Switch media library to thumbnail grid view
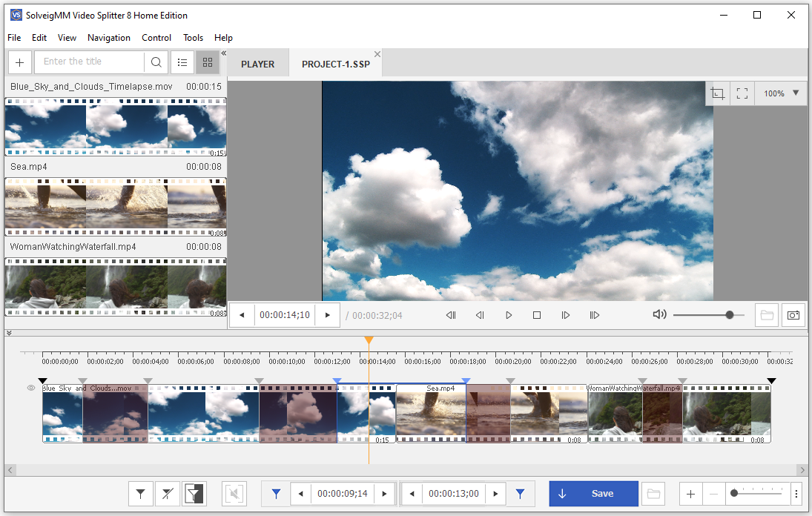 pyautogui.click(x=208, y=62)
